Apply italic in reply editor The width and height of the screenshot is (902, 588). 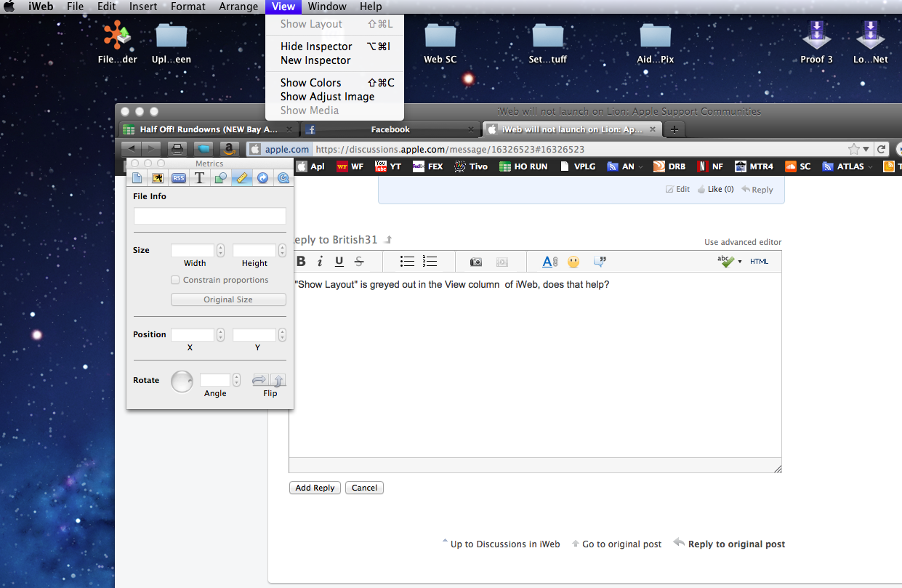pyautogui.click(x=320, y=262)
